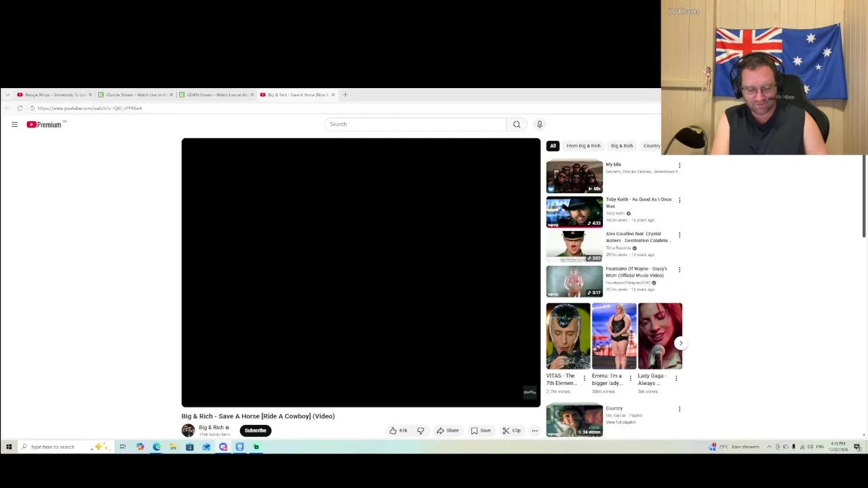Open options menu for Country playlist

(679, 409)
